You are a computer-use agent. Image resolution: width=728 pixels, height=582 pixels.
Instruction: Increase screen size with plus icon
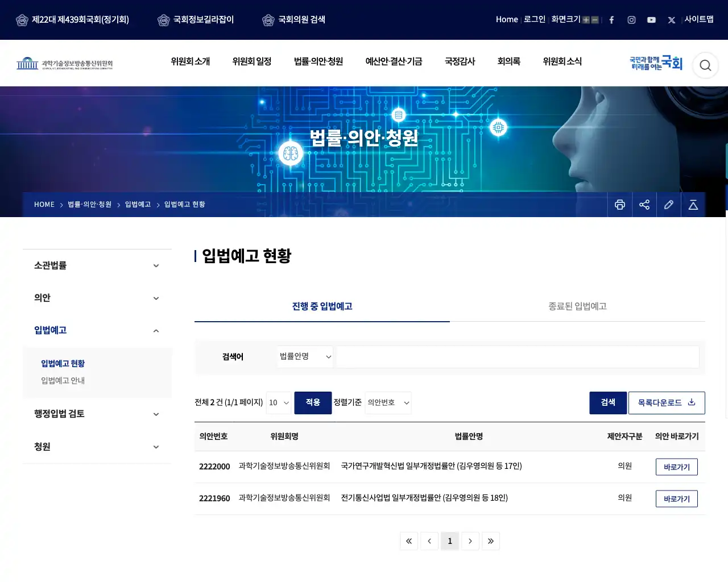click(586, 20)
